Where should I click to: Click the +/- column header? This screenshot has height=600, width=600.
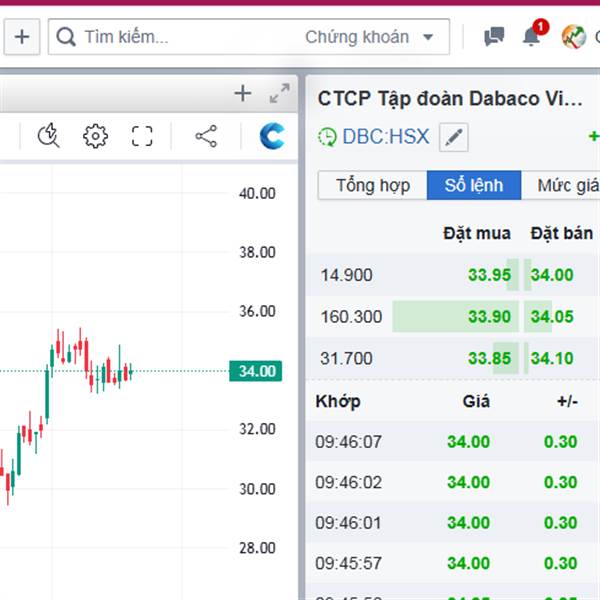pyautogui.click(x=567, y=401)
